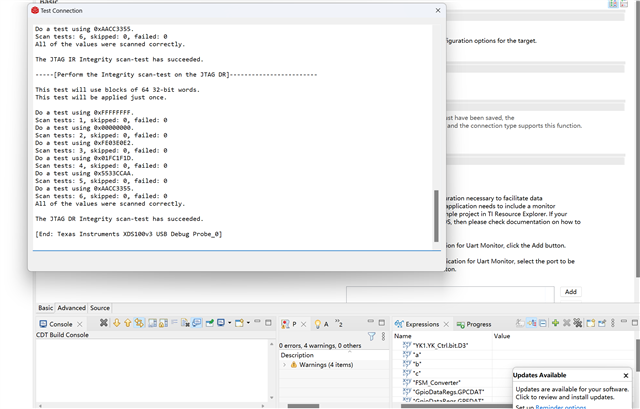Show hidden tabs via »2 overflow
This screenshot has width=640, height=409.
pos(339,323)
